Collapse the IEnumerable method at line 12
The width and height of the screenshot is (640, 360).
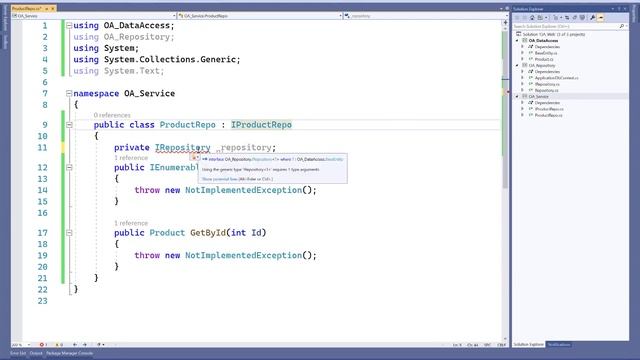pyautogui.click(x=69, y=167)
